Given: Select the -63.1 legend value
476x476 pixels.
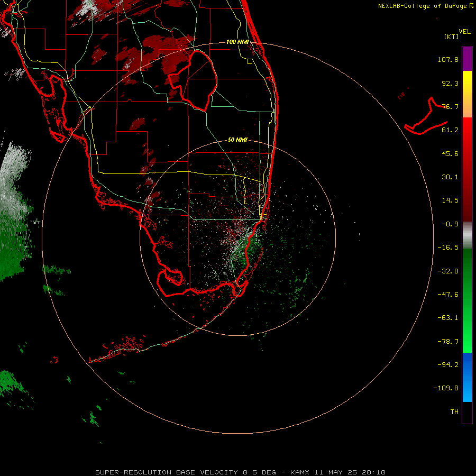Looking at the screenshot, I should [448, 318].
